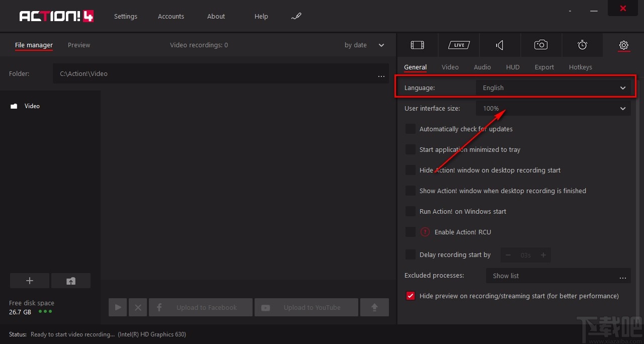Viewport: 644px width, 344px height.
Task: Open the by date sort dropdown
Action: point(364,45)
